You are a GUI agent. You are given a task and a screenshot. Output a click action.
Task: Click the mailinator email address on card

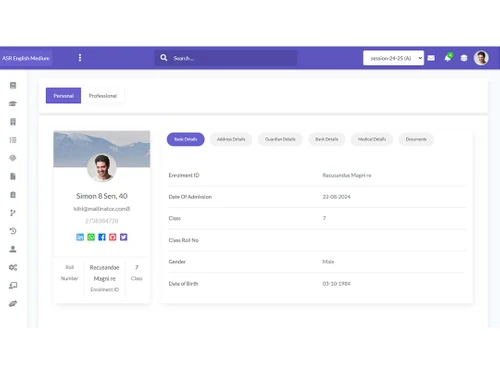pyautogui.click(x=102, y=209)
